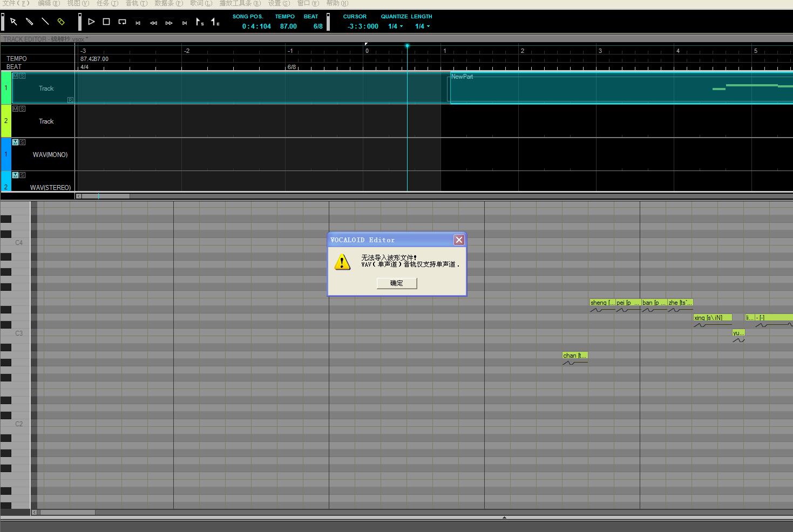Stop playback with the square button
The width and height of the screenshot is (793, 532).
106,22
